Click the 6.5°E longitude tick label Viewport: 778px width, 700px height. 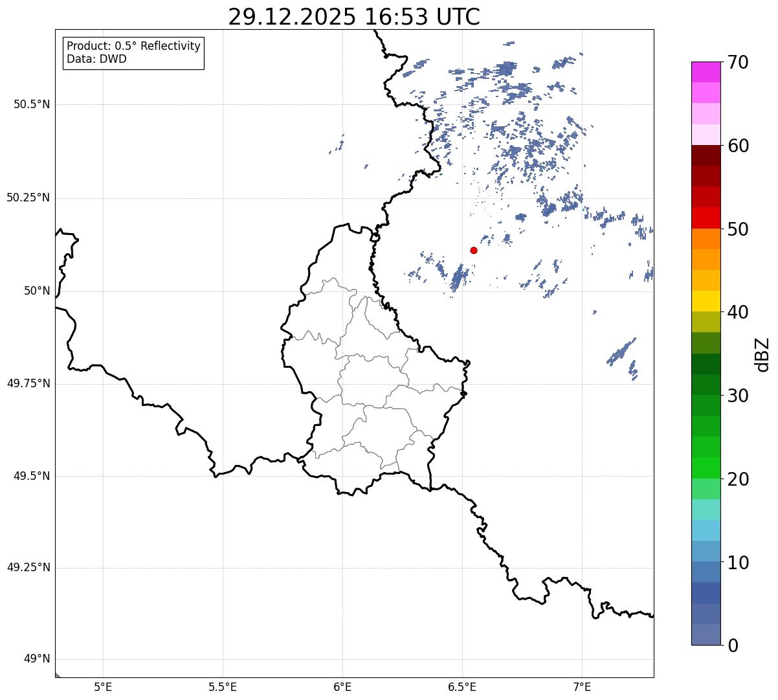coord(462,686)
